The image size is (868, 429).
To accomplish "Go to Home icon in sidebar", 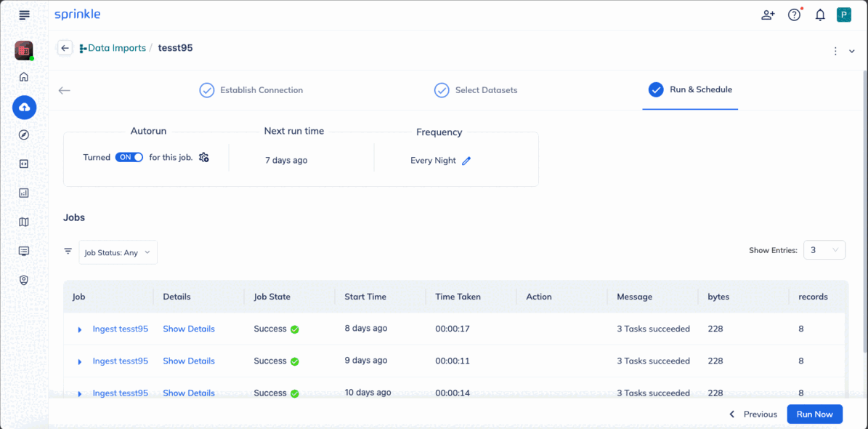I will 24,77.
